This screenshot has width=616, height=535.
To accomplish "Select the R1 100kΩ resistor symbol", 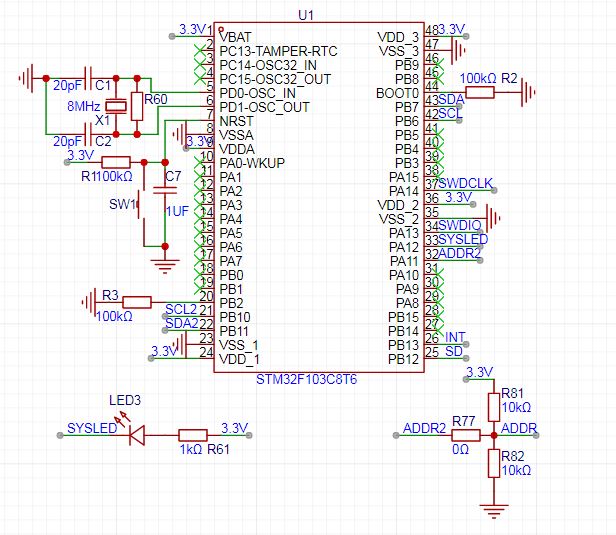I will point(116,162).
